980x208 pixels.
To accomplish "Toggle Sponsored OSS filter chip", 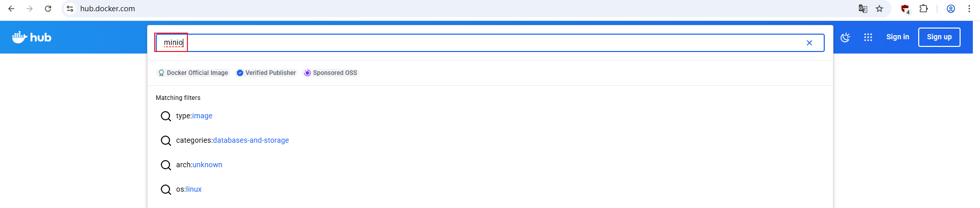I will (x=331, y=73).
